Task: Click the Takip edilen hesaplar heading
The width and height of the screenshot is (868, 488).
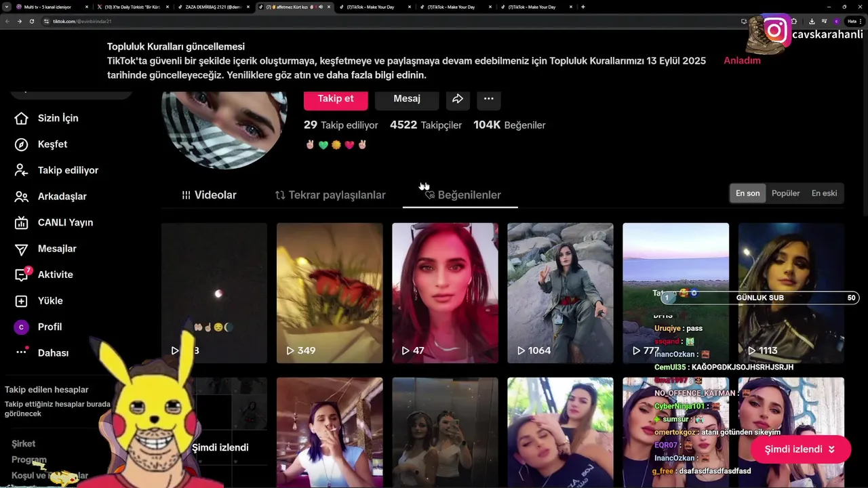Action: 47,390
